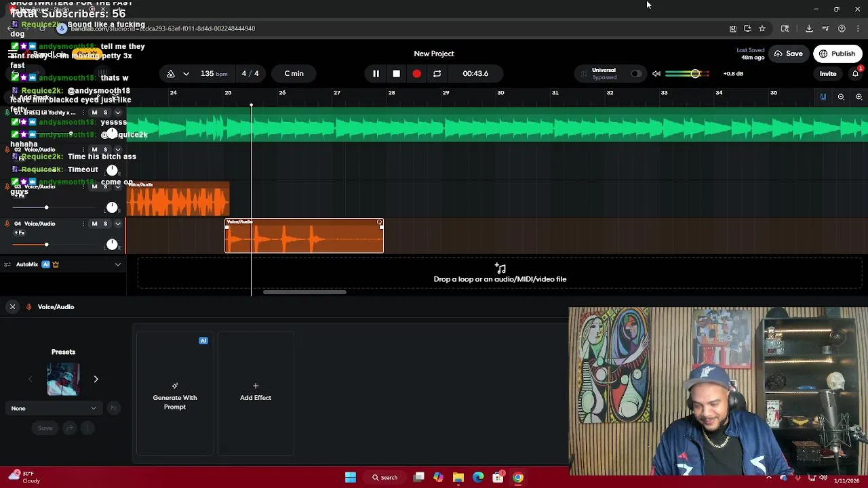The image size is (868, 488).
Task: Solo track 02 Voice/Audio
Action: [x=105, y=149]
